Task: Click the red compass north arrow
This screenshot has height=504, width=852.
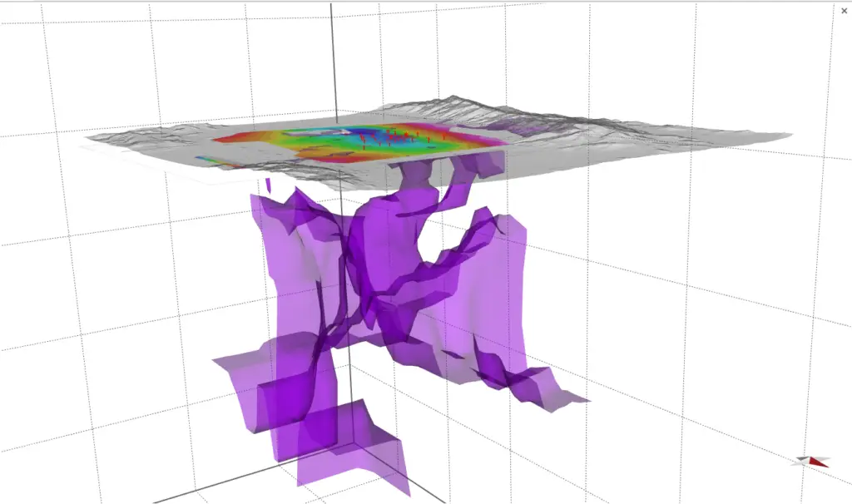Action: click(x=819, y=462)
